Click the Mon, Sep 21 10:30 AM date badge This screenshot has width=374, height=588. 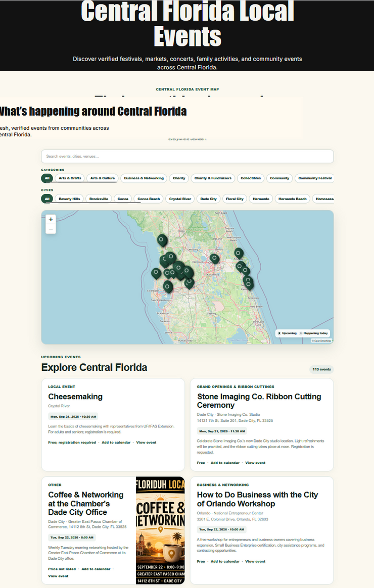pyautogui.click(x=73, y=417)
